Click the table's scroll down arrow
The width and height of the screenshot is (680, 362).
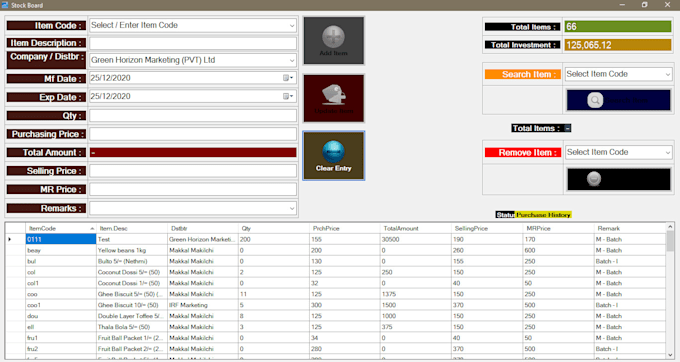670,354
